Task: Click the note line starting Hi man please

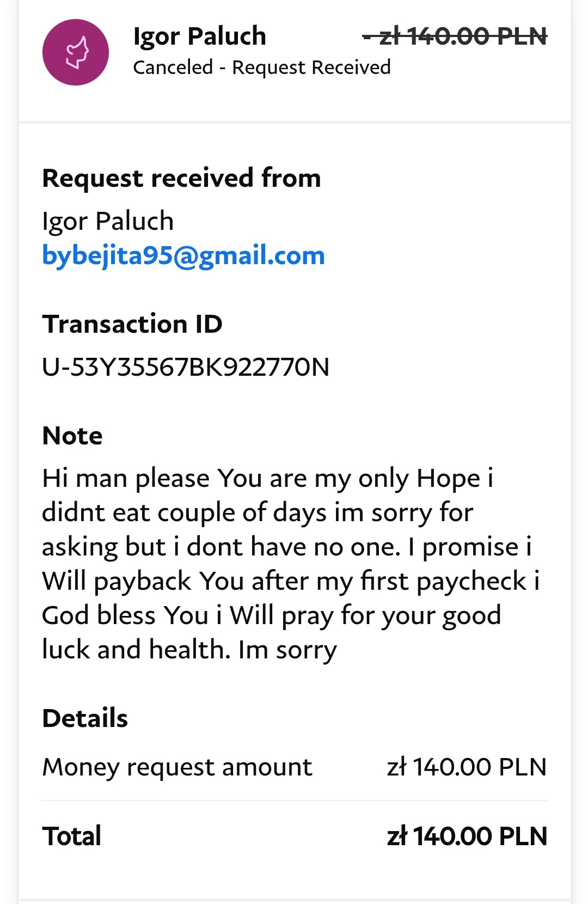Action: pos(267,478)
